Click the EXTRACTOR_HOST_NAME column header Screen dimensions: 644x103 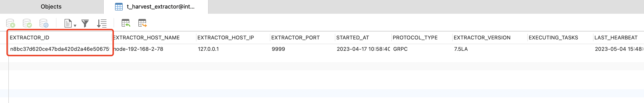tap(146, 38)
